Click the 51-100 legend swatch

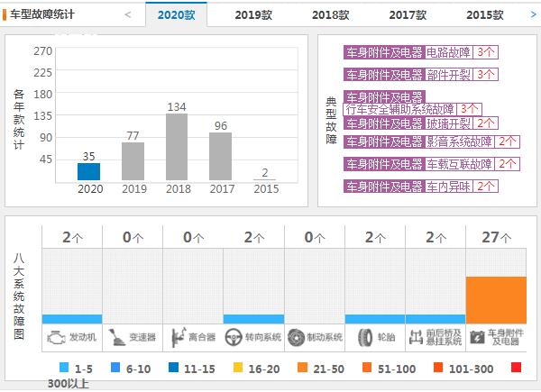point(367,367)
